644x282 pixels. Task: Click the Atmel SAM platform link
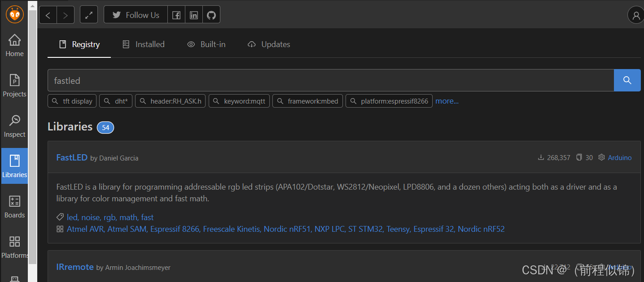[127, 229]
